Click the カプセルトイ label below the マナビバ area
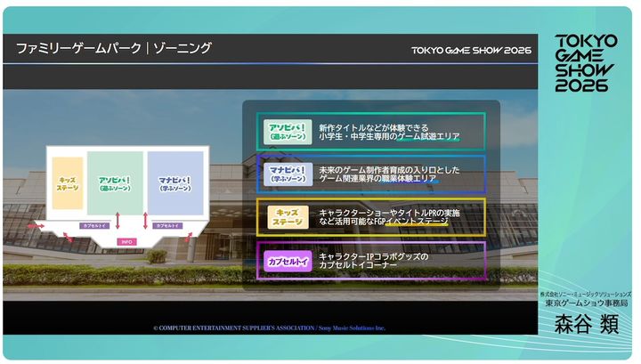The width and height of the screenshot is (641, 364). point(167,225)
